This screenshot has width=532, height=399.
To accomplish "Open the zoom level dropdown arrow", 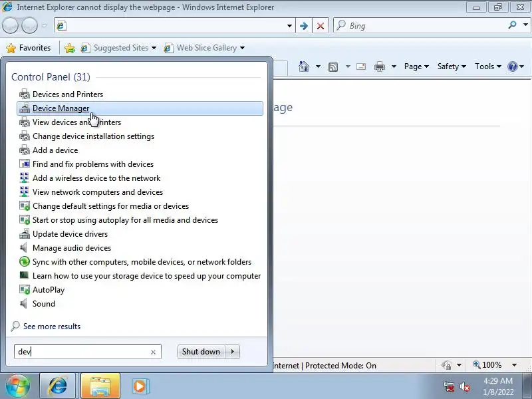I will (x=514, y=365).
